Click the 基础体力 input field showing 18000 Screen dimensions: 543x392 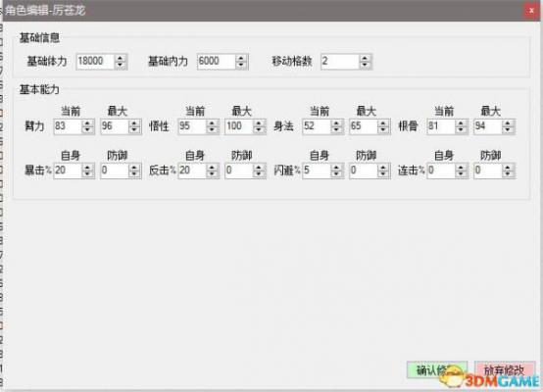tap(96, 62)
